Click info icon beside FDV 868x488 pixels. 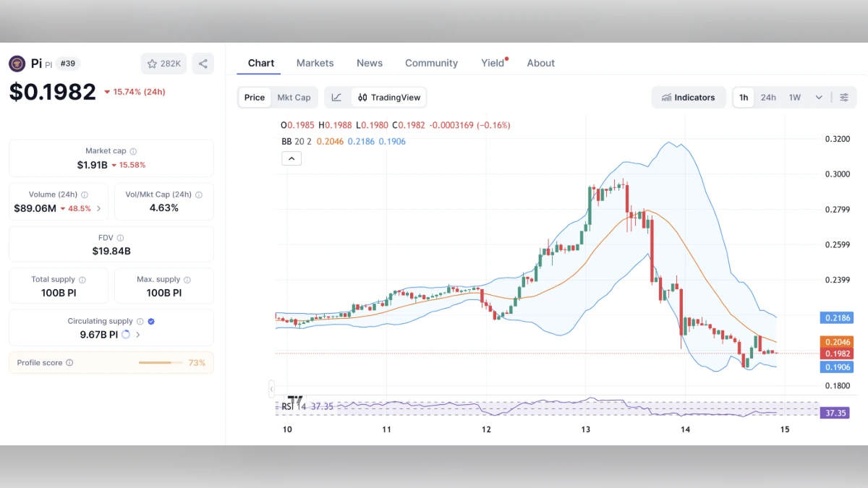[120, 238]
